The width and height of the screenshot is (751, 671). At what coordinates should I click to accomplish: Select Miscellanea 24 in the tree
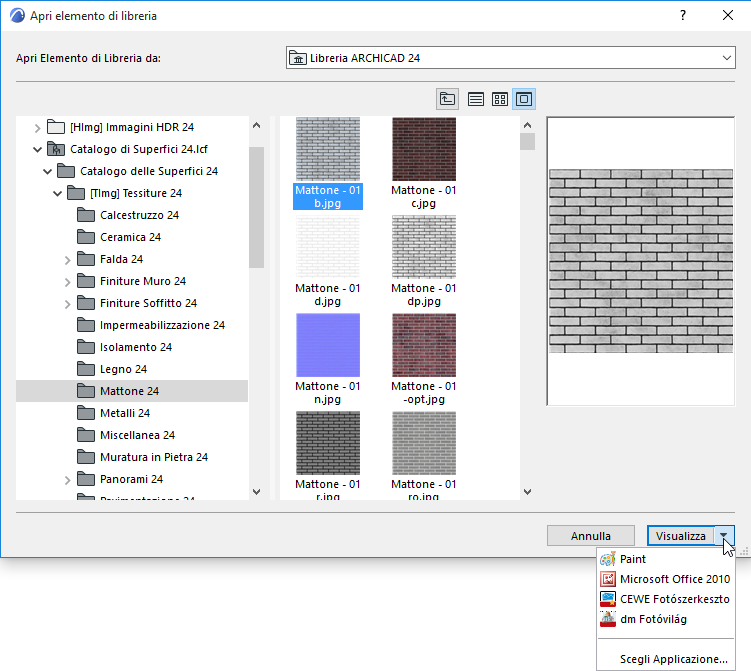click(137, 435)
